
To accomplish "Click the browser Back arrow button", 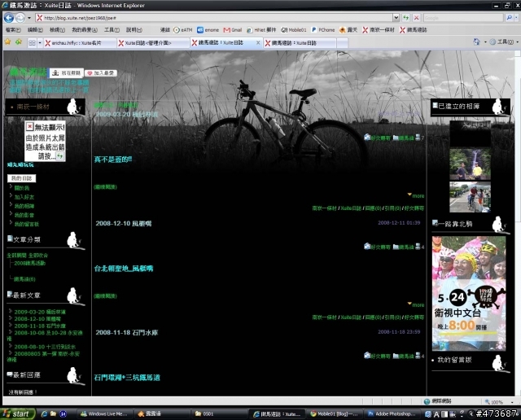I will tap(9, 18).
